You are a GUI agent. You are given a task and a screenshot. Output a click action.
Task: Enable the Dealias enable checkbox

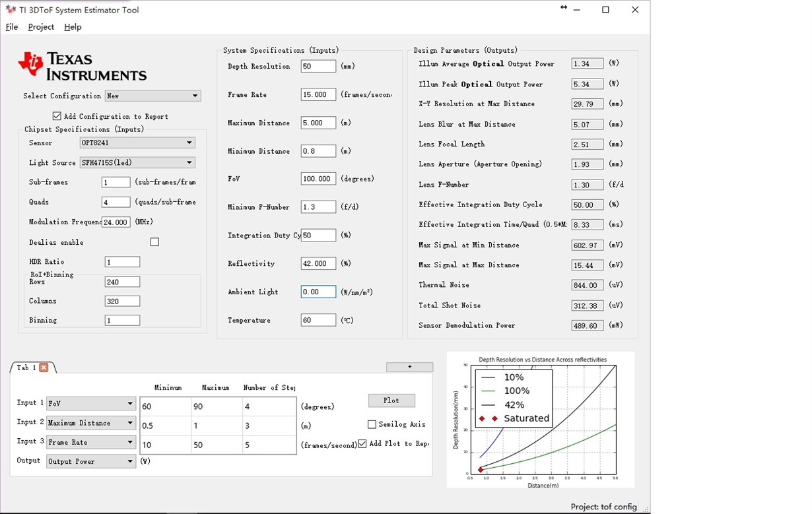click(154, 242)
